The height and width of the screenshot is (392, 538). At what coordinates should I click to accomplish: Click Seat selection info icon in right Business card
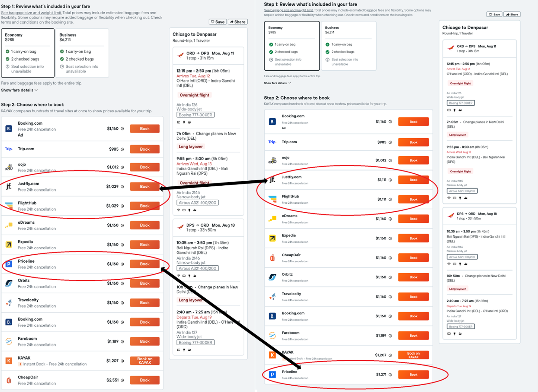[327, 59]
